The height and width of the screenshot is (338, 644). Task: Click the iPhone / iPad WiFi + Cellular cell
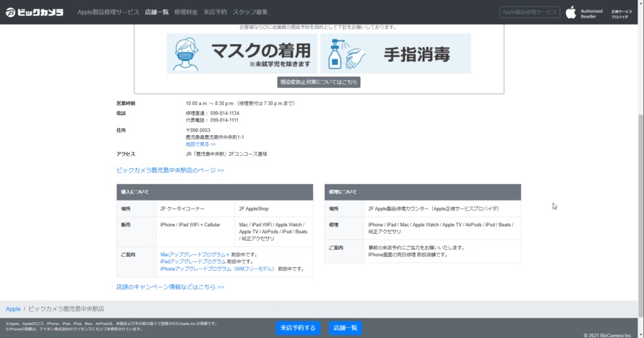pos(195,232)
